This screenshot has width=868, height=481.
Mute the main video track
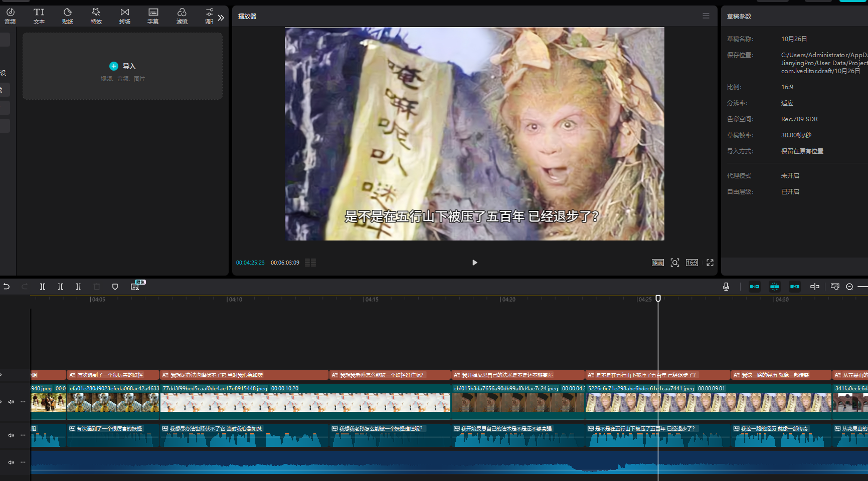tap(11, 402)
